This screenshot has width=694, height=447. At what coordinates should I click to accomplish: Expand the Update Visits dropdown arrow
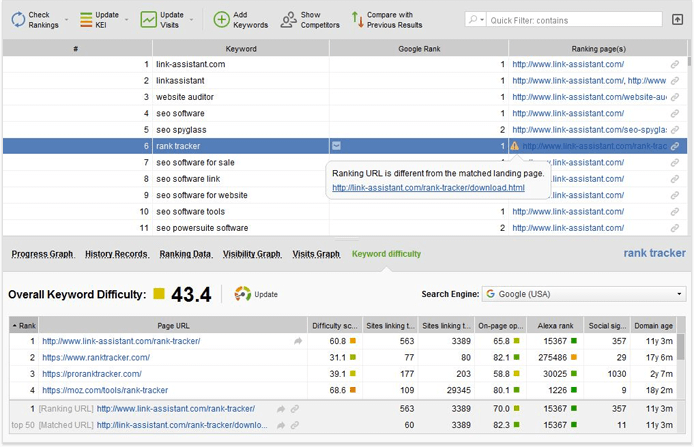click(191, 20)
